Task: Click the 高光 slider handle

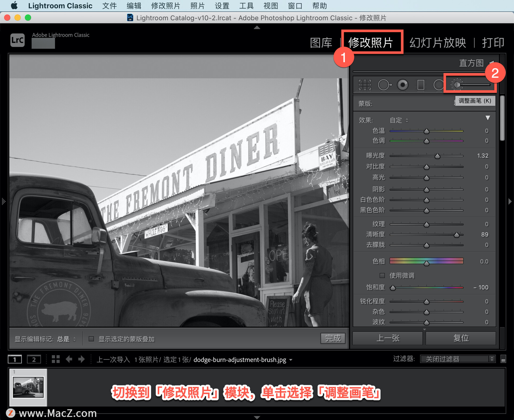Action: pyautogui.click(x=426, y=178)
